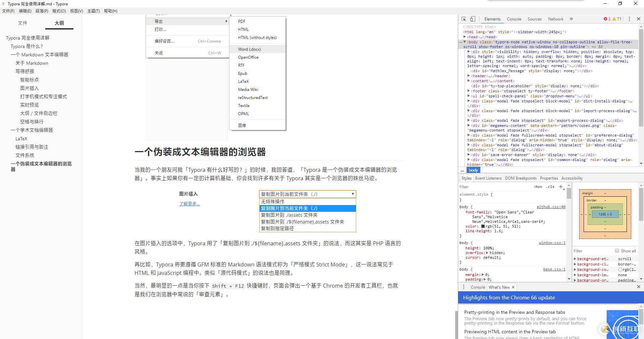This screenshot has width=644, height=339.
Task: Click the Typora app icon in title bar
Action: (3, 4)
